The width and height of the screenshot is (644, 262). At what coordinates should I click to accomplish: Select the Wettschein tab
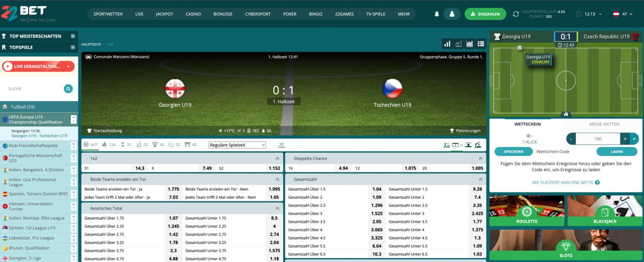coord(528,124)
